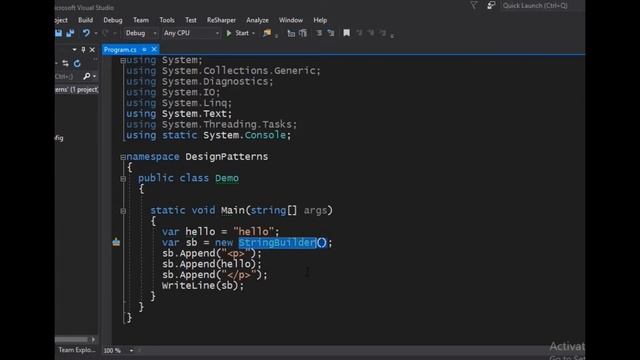Click the Console type in using static

click(x=265, y=135)
